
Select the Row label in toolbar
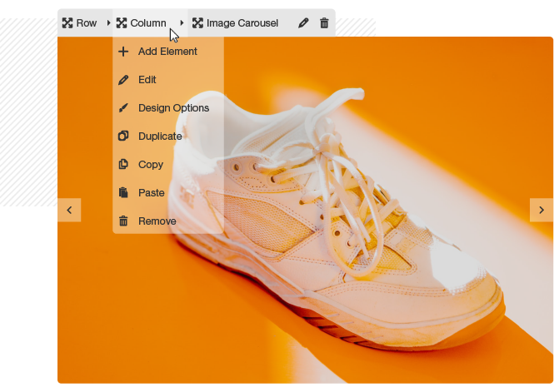pyautogui.click(x=87, y=23)
